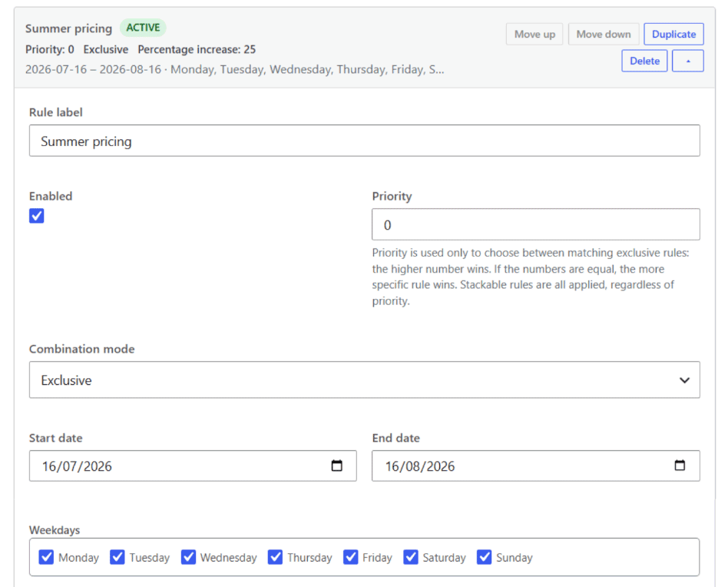Click the ACTIVE status badge
728x587 pixels.
point(143,28)
